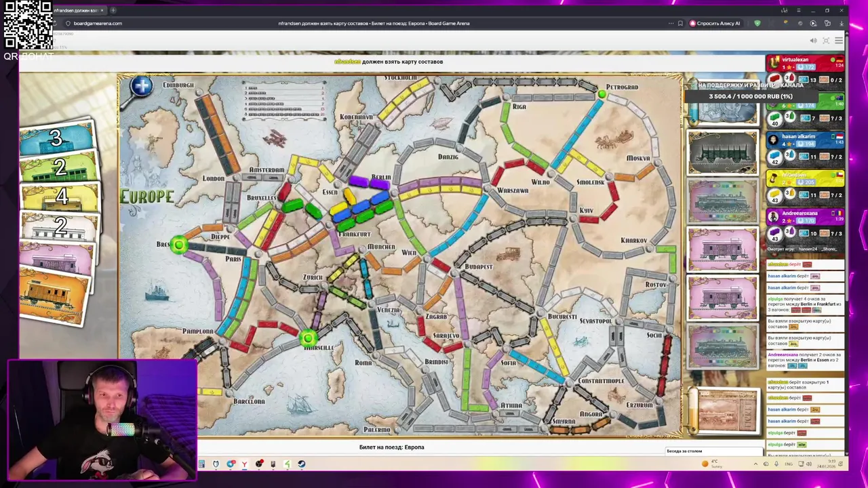Select the orange card in hand
868x488 pixels.
54,296
